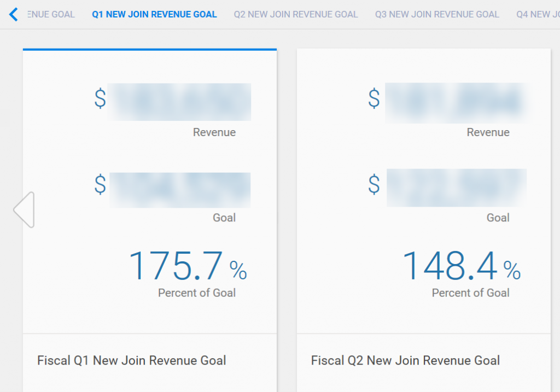Open the Fiscal Q2 New Join Revenue Goal title

coord(405,360)
